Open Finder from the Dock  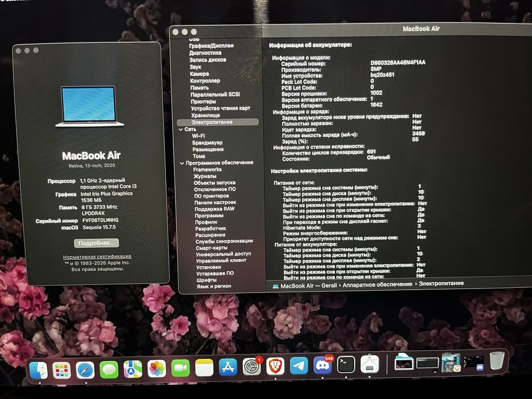click(38, 370)
